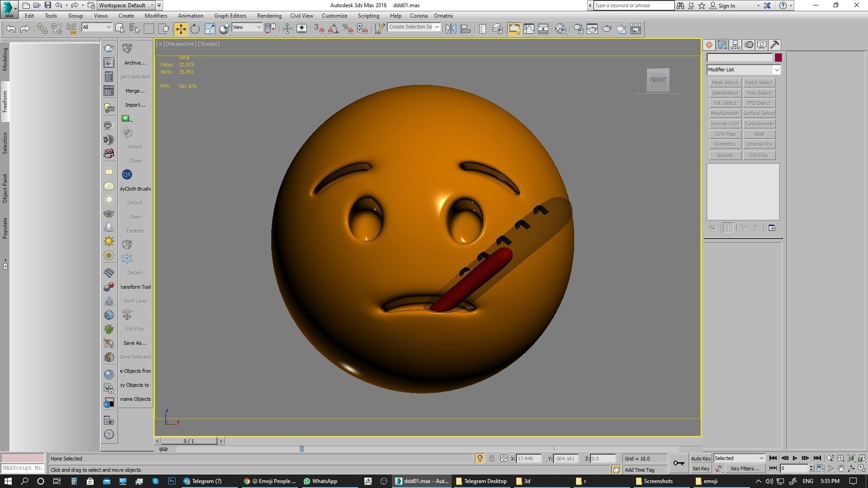Screen dimensions: 868x488
Task: Click the Render Production teapot icon
Action: click(x=607, y=29)
